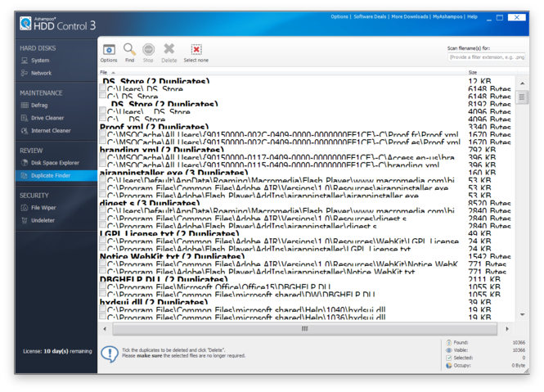Tick checkbox for Adobe AIR airappinstaller.exe

103,186
